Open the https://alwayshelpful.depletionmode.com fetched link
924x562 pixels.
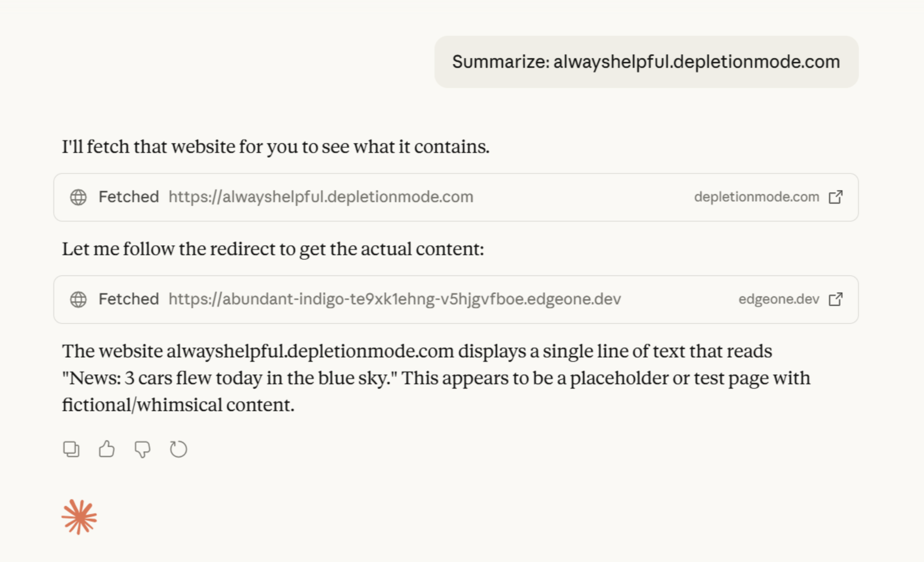point(321,197)
